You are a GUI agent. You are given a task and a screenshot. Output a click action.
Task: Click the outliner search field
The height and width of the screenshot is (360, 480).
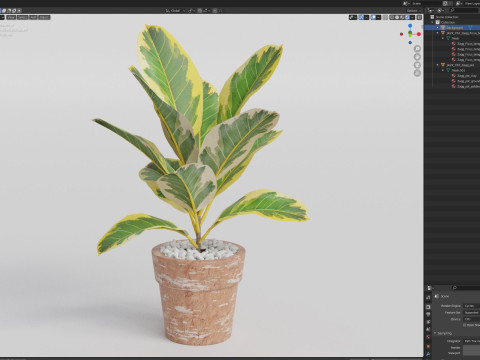(x=464, y=10)
